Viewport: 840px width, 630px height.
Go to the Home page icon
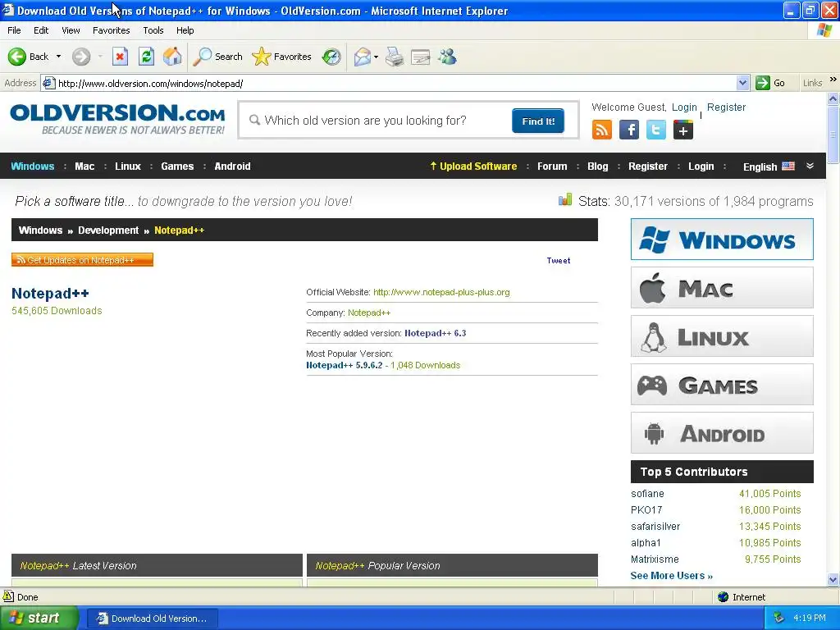coord(172,57)
